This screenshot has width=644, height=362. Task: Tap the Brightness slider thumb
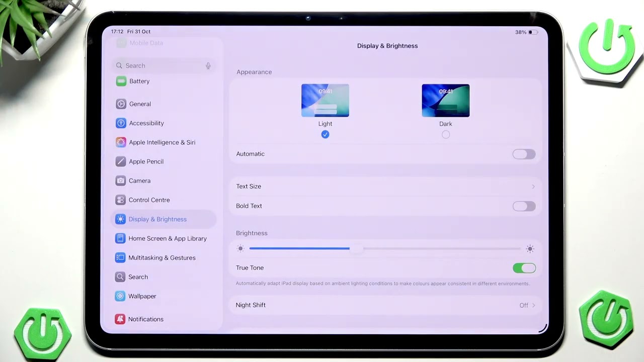(x=356, y=249)
